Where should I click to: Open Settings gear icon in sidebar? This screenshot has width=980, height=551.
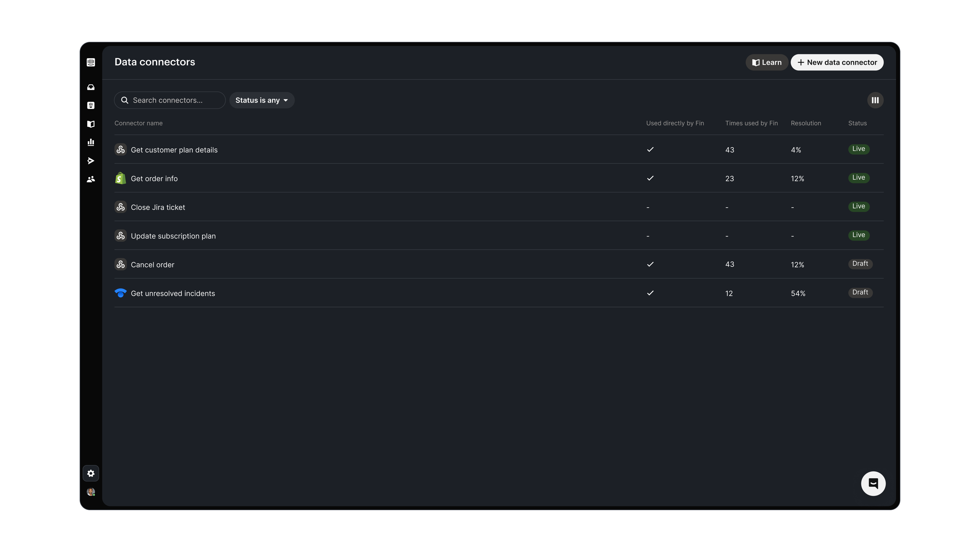(91, 473)
